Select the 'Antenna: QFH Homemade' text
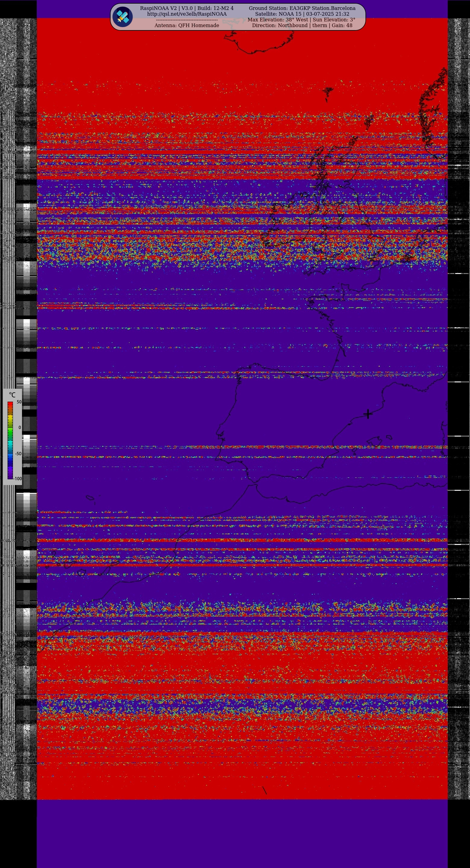The image size is (470, 868). coord(187,25)
